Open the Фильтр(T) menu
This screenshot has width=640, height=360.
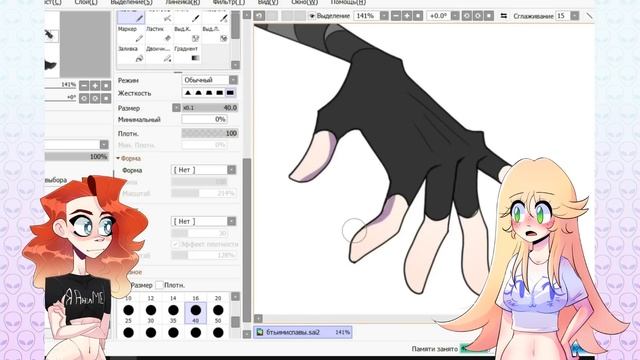pos(229,2)
